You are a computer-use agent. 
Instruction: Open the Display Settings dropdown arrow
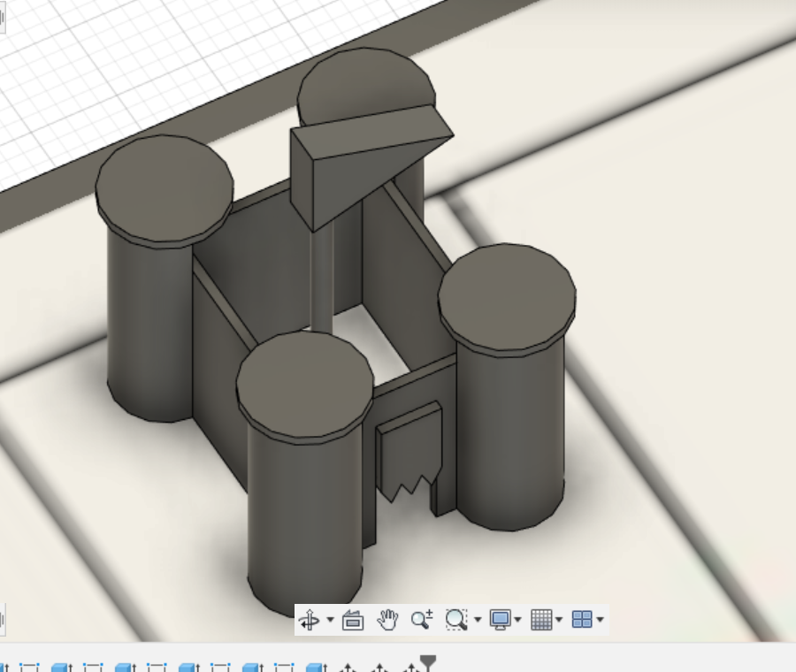point(517,619)
